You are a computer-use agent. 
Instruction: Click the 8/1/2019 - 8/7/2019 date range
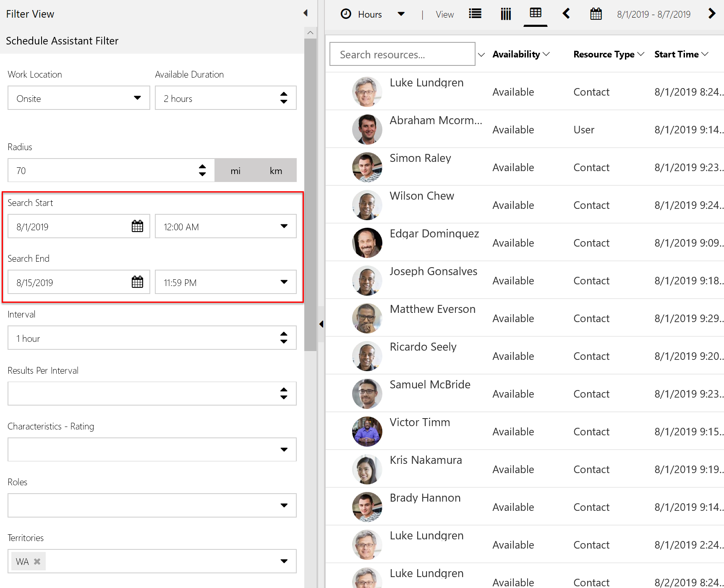pos(653,14)
